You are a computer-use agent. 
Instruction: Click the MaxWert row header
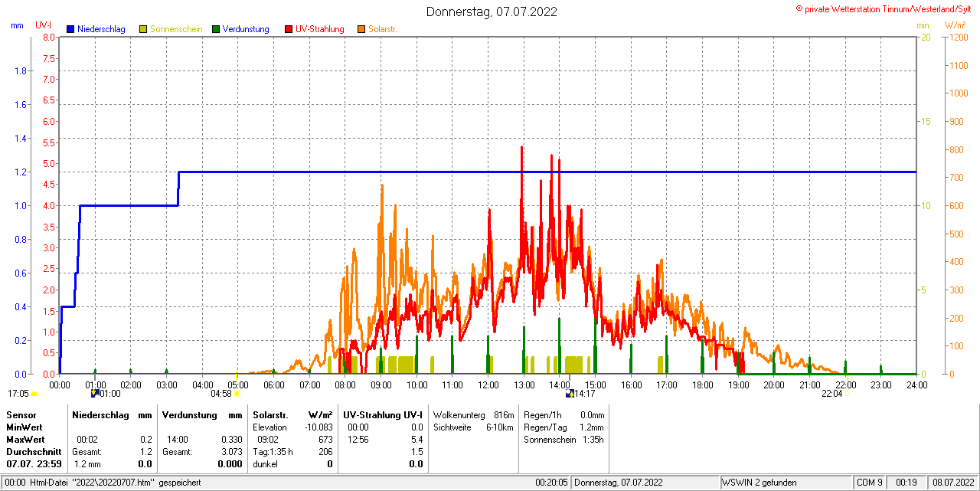tap(25, 440)
